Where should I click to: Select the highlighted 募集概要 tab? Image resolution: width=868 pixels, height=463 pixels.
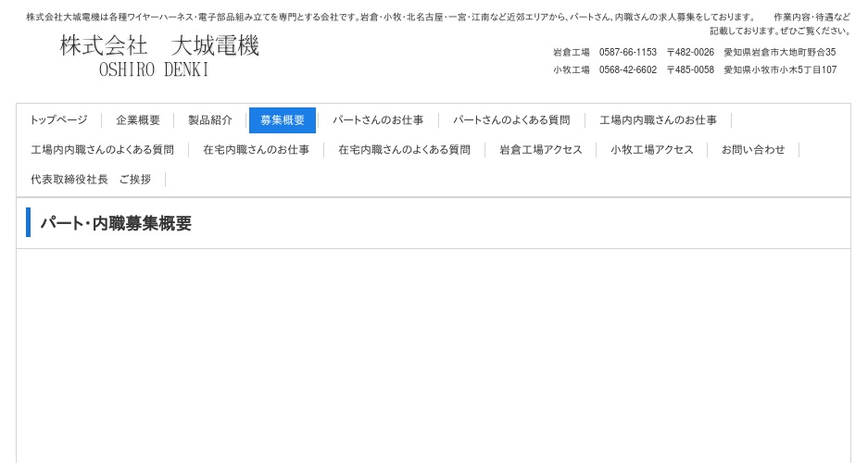point(283,120)
